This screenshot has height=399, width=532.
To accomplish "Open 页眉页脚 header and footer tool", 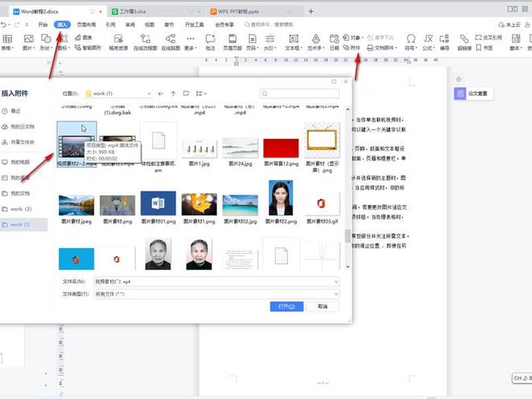I will tap(232, 42).
